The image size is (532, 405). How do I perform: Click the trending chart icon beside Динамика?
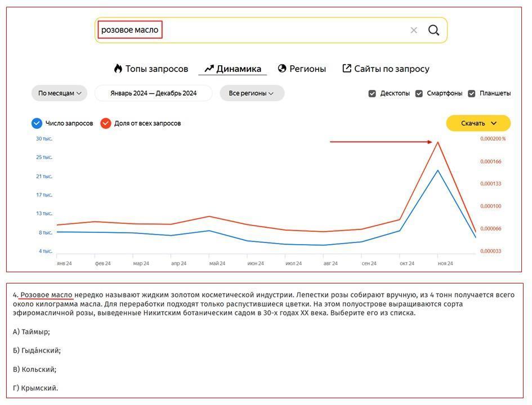pos(208,68)
